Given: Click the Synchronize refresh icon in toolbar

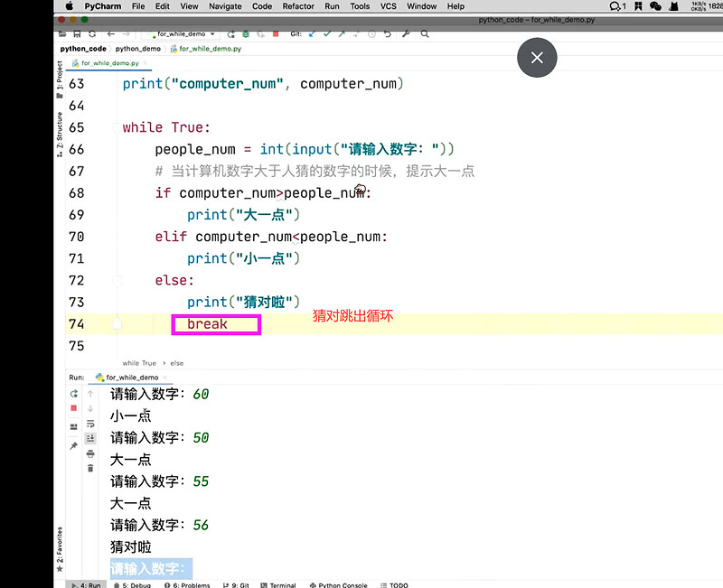Looking at the screenshot, I should pos(92,34).
